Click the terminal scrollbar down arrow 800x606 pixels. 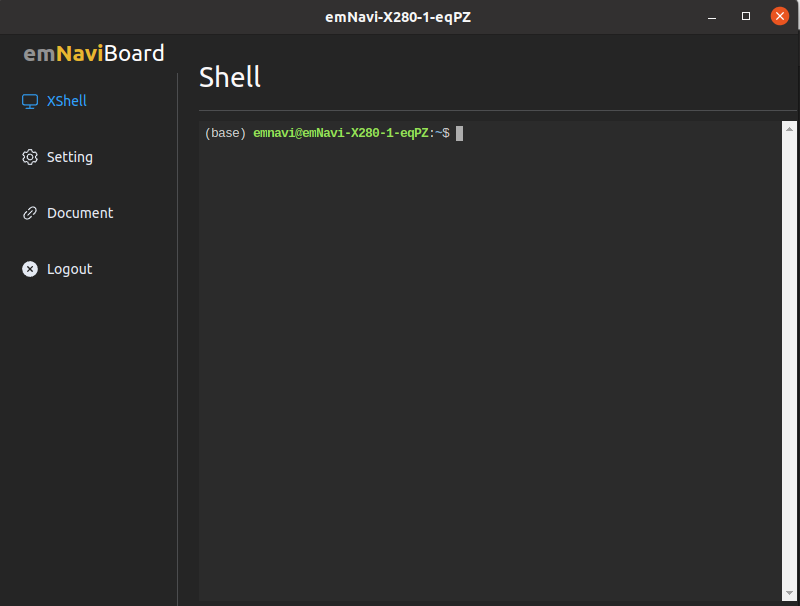click(x=789, y=593)
